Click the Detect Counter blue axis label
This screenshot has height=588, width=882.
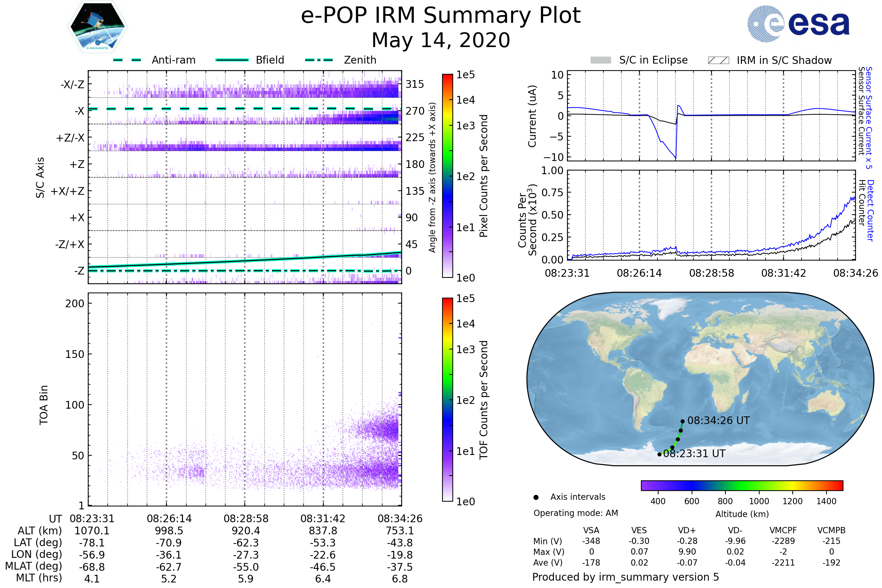pos(870,210)
